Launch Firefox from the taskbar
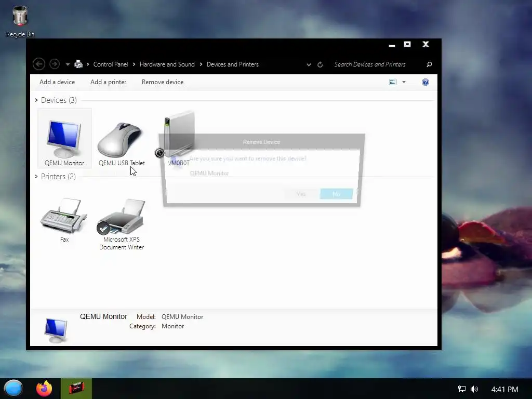Viewport: 532px width, 399px height. (44, 389)
